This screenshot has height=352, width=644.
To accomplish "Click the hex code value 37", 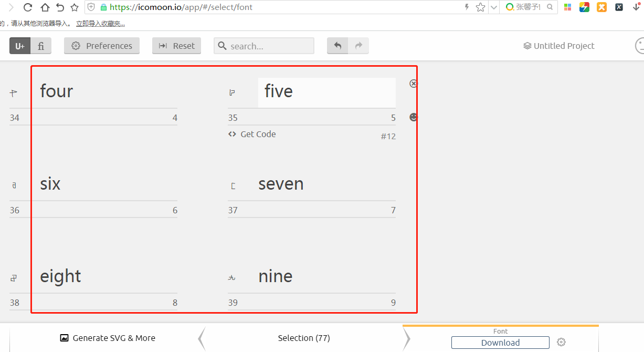I will [233, 210].
